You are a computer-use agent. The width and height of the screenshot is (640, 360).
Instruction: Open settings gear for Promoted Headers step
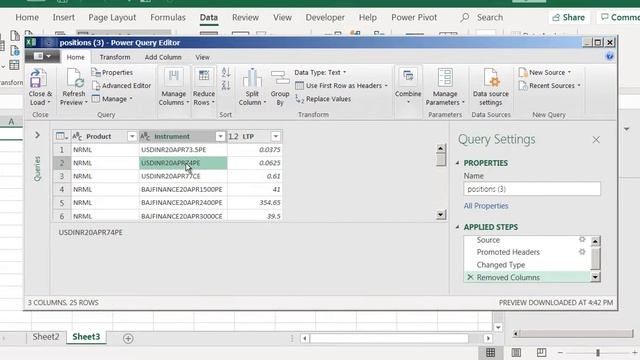point(582,252)
